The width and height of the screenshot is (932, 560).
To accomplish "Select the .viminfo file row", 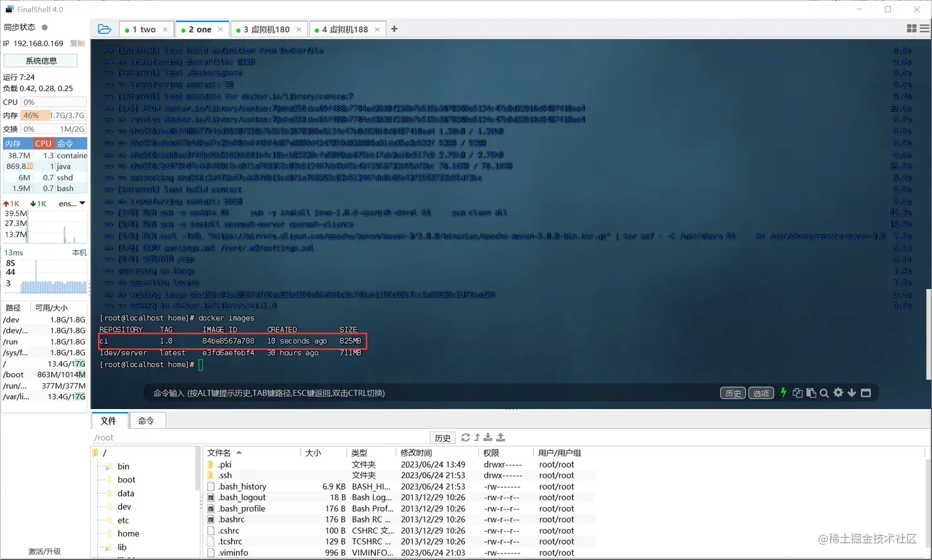I will click(399, 553).
